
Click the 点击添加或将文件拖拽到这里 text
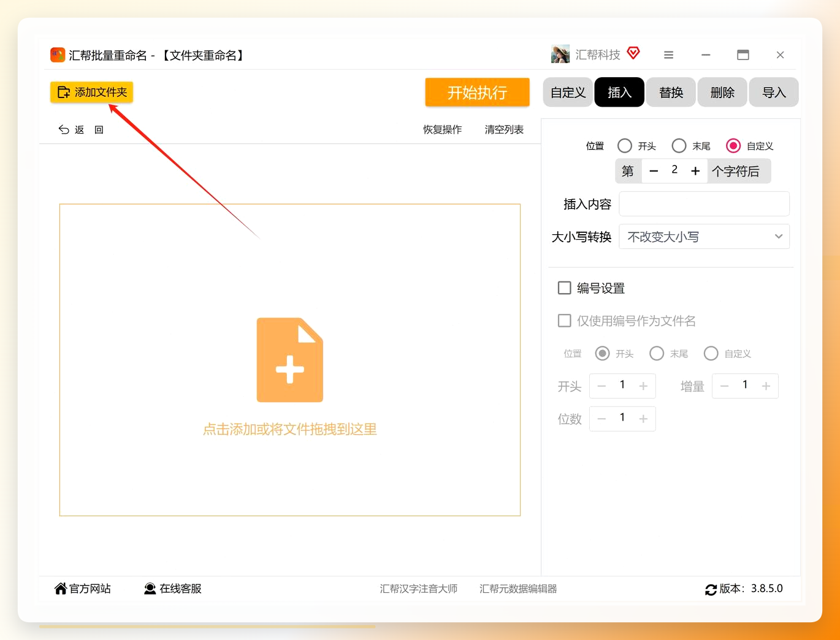[x=290, y=429]
